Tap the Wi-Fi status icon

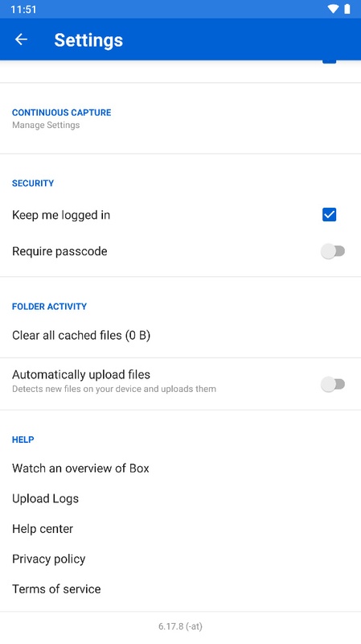pyautogui.click(x=333, y=9)
